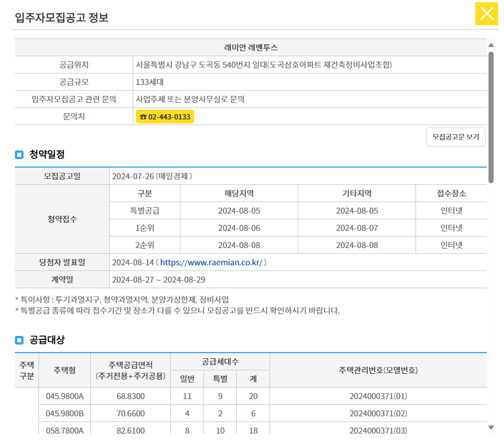Click the 1순위 해당지역 date 2024-08-06
The height and width of the screenshot is (441, 504).
(x=239, y=228)
